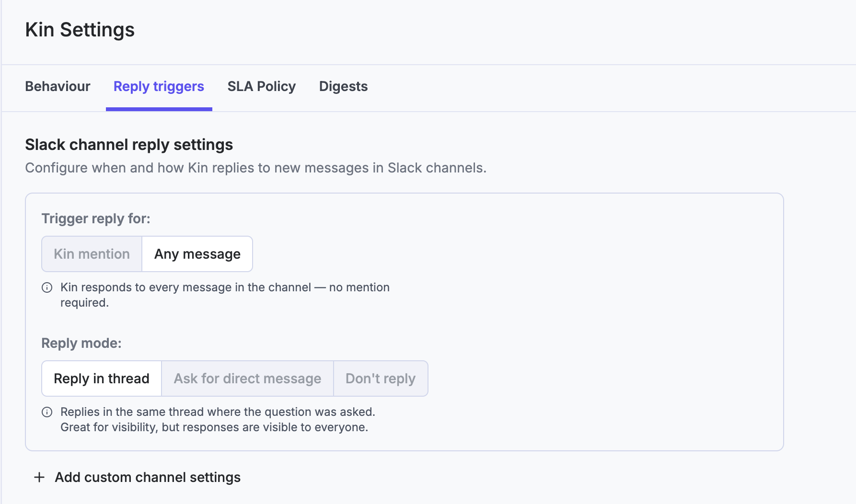Click the Reply mode label
The width and height of the screenshot is (856, 504).
click(x=81, y=343)
